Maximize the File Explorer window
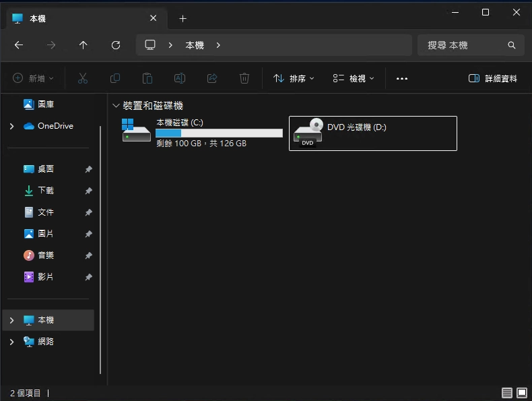532x401 pixels. click(486, 13)
